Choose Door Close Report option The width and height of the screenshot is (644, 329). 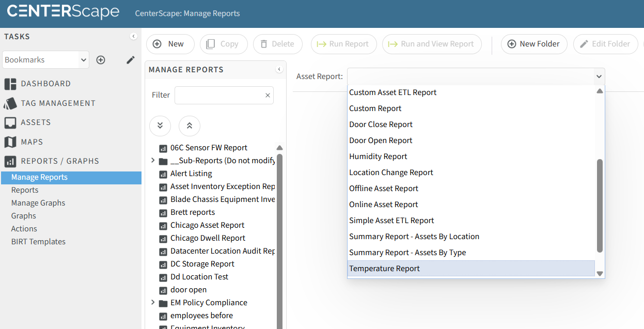pyautogui.click(x=471, y=124)
